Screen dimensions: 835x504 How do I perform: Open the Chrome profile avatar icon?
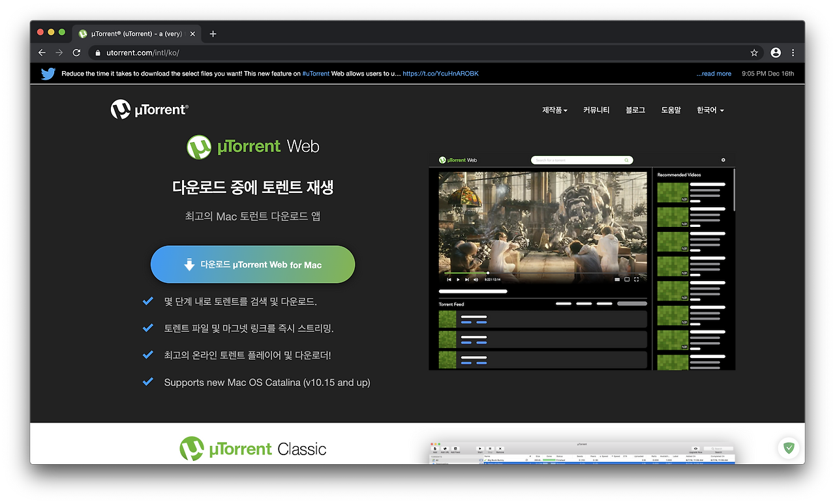click(776, 53)
